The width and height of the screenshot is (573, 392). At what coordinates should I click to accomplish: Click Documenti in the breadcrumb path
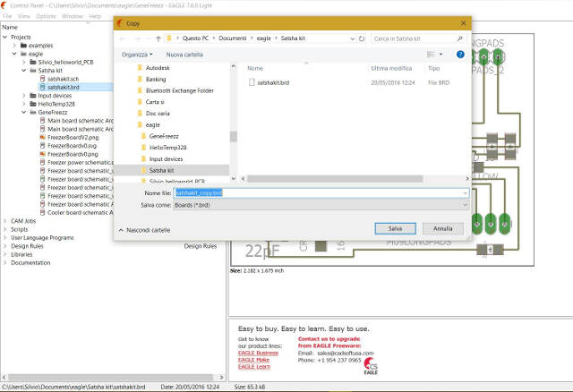[233, 38]
